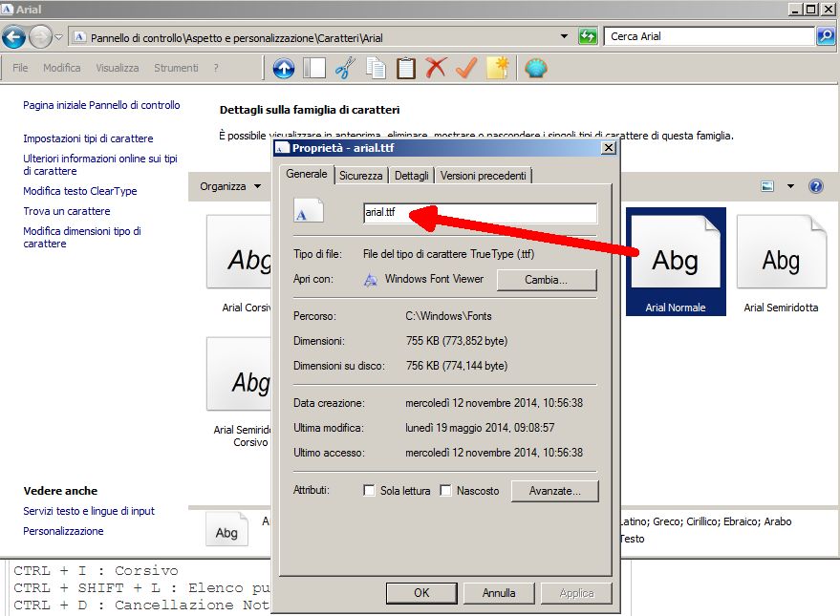Screen dimensions: 840x616
Task: Click OK in the properties dialog
Action: [421, 593]
